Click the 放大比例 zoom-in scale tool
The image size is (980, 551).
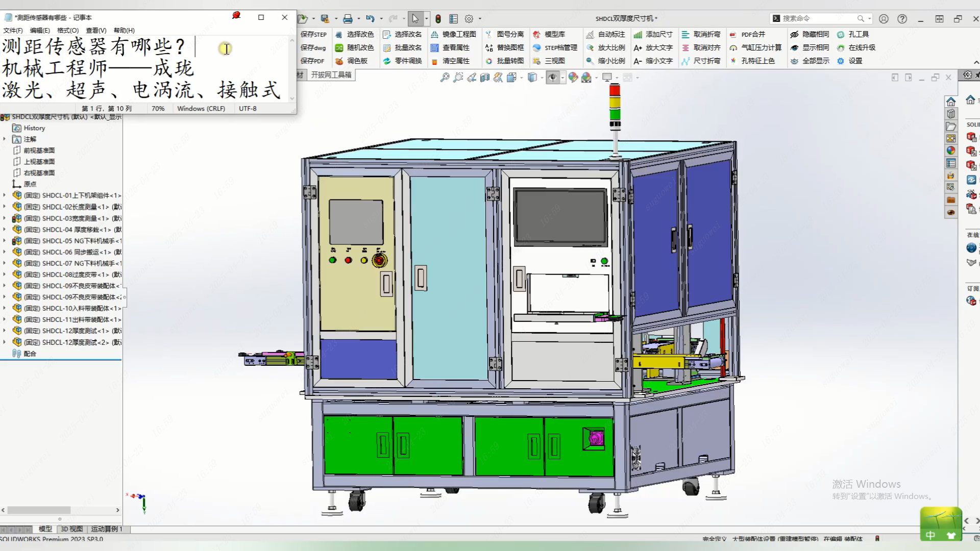click(605, 47)
